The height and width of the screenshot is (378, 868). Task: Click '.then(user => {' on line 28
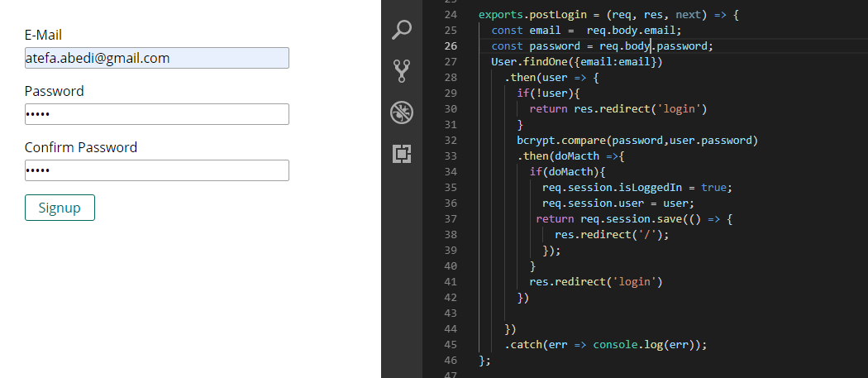pos(551,77)
